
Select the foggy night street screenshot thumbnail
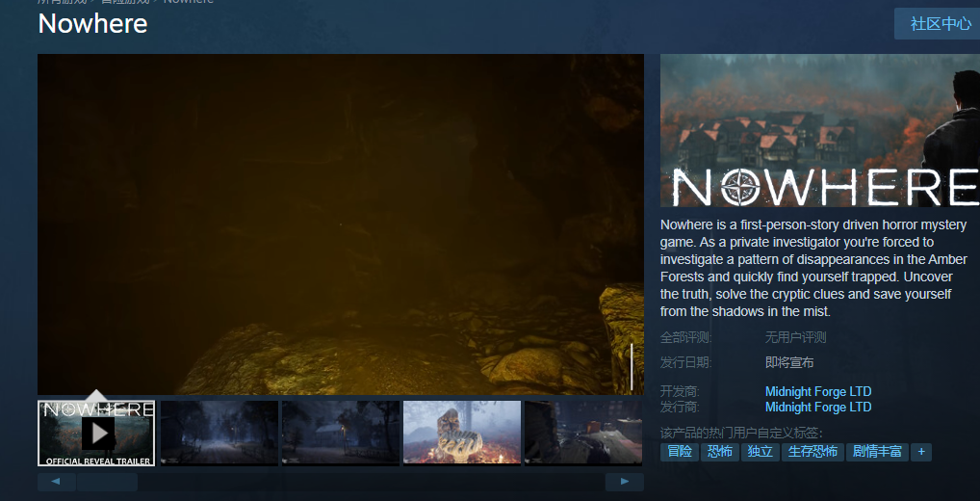(x=219, y=433)
